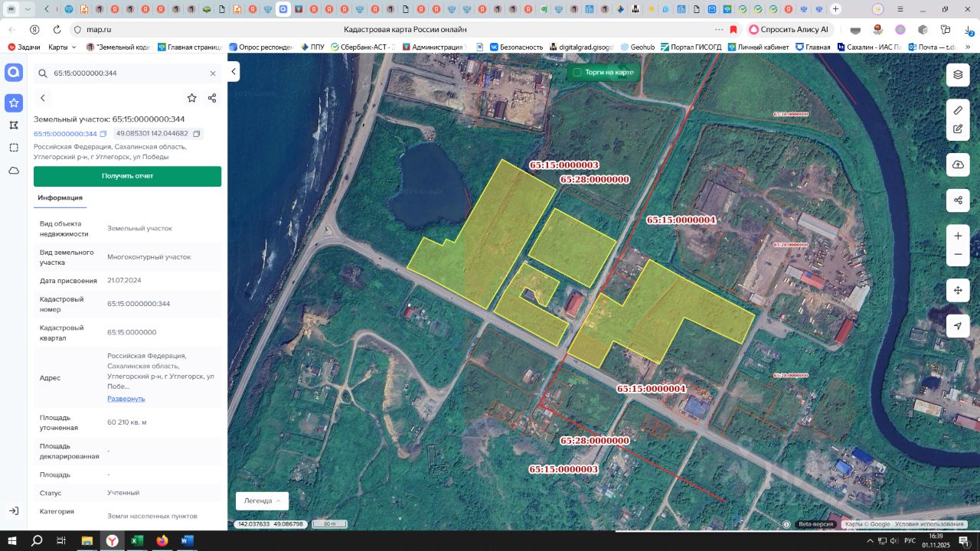The width and height of the screenshot is (980, 551).
Task: Open the "Карты" bookmarks folder dropdown
Action: click(x=62, y=47)
